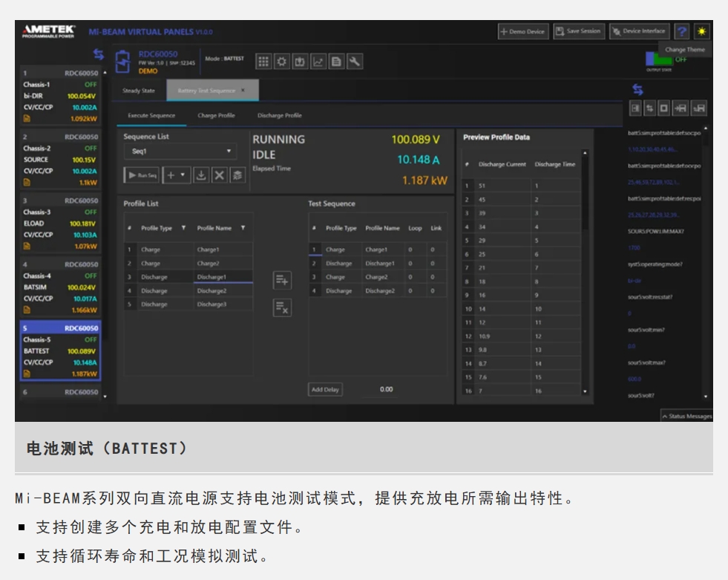This screenshot has width=728, height=580.
Task: Click the Change Theme sun icon
Action: 701,31
